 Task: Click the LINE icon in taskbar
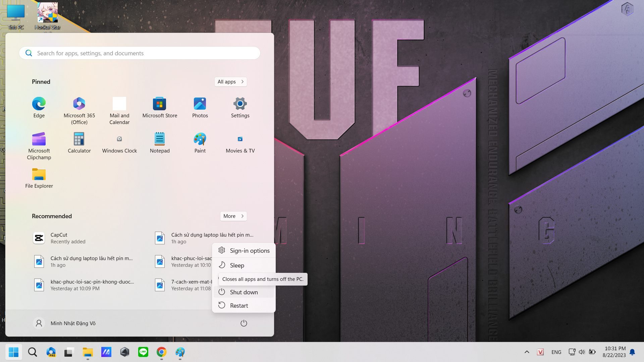point(143,352)
